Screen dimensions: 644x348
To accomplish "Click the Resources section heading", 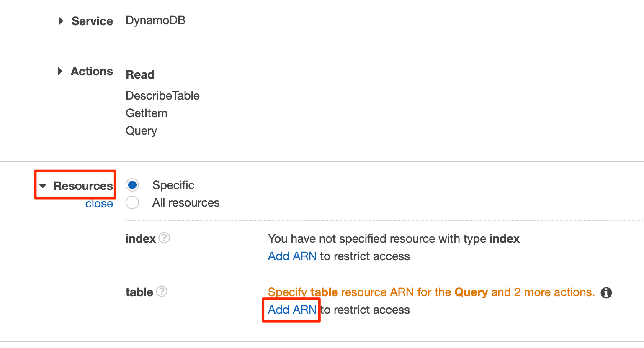I will tap(83, 186).
